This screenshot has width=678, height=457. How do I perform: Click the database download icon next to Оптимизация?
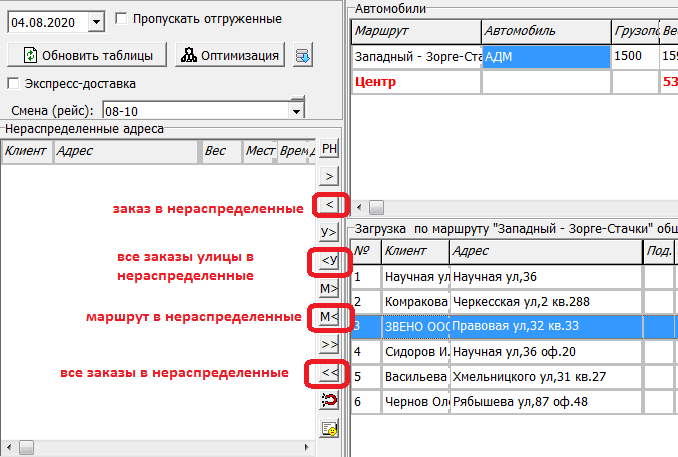pos(303,54)
